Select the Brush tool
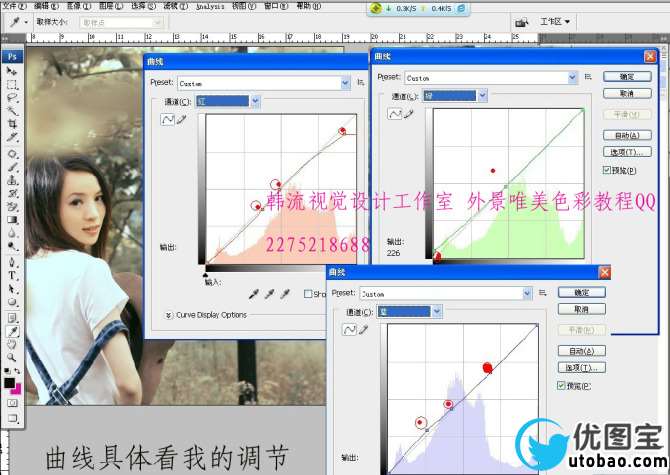Screen dimensions: 670x475 click(x=12, y=167)
